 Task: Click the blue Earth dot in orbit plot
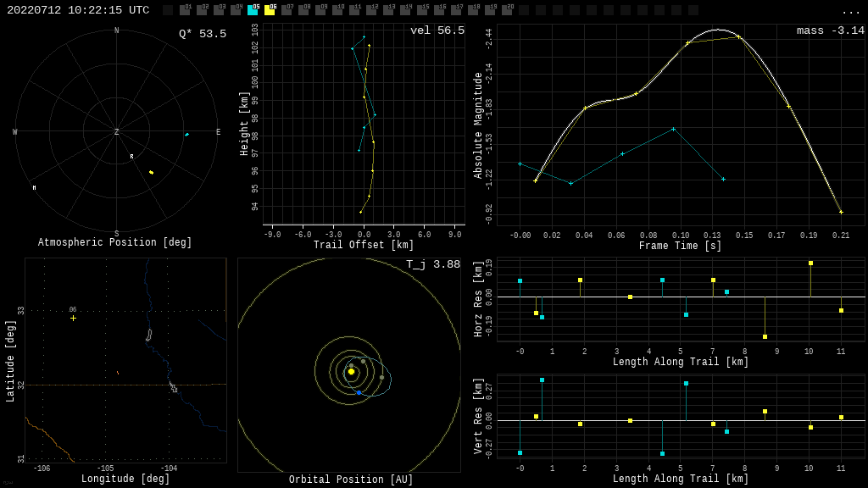click(359, 393)
